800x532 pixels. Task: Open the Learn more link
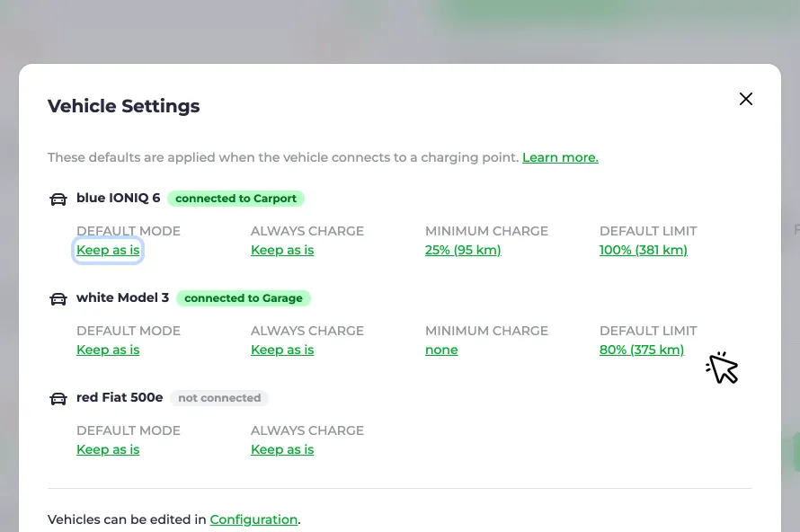(560, 157)
